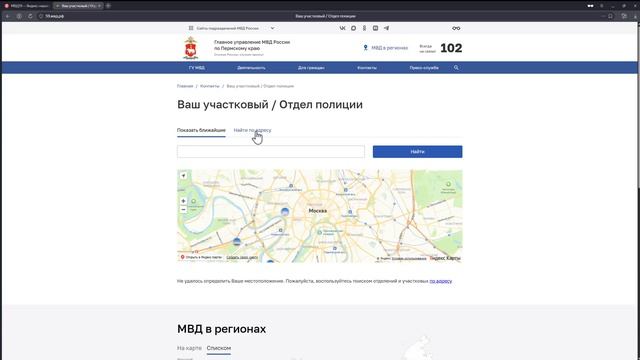The image size is (640, 360).
Task: Bookmark this page in address bar
Action: click(x=610, y=16)
